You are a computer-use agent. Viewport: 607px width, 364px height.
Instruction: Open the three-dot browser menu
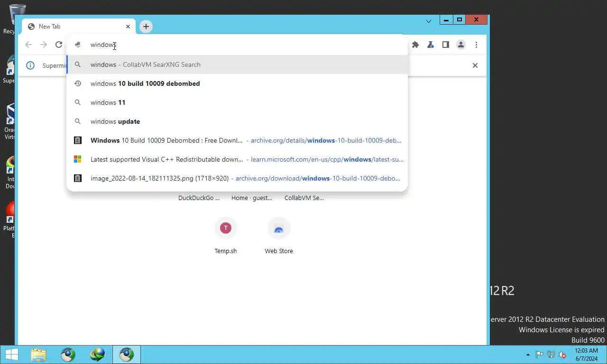[476, 45]
